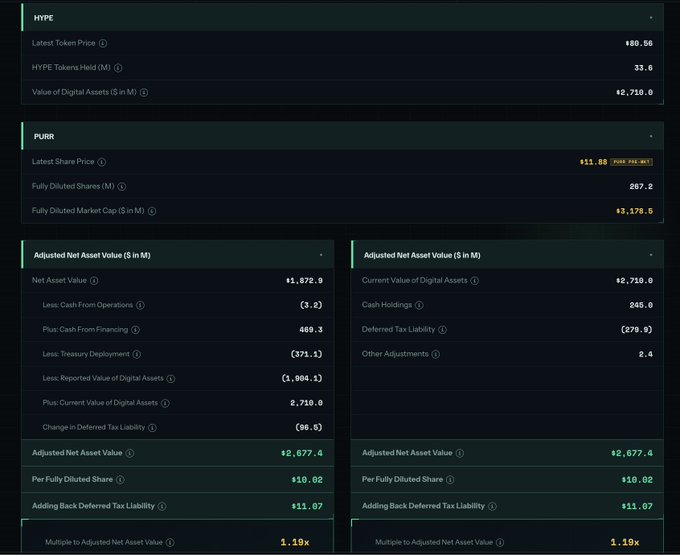
Task: Show info for Fully Diluted Market Cap
Action: [x=152, y=211]
